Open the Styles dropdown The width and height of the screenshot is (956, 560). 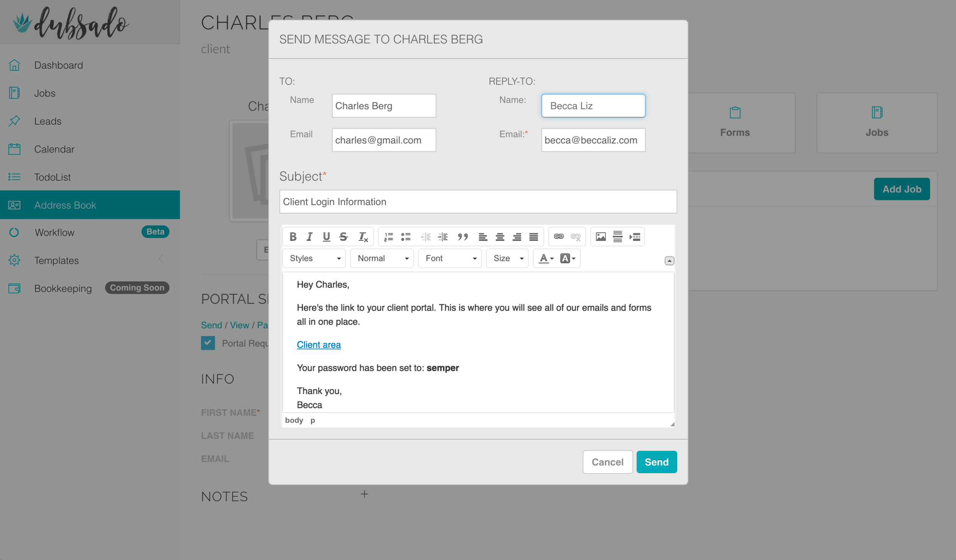[314, 258]
